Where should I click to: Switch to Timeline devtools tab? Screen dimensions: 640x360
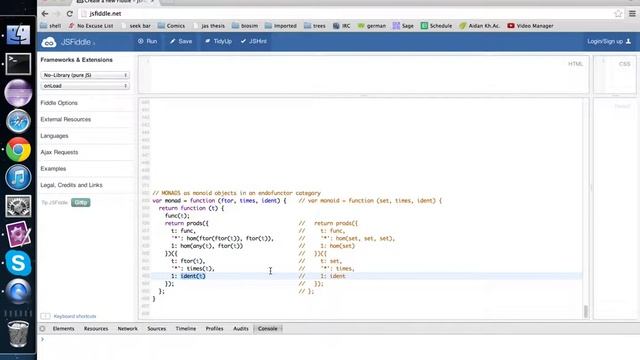point(186,329)
